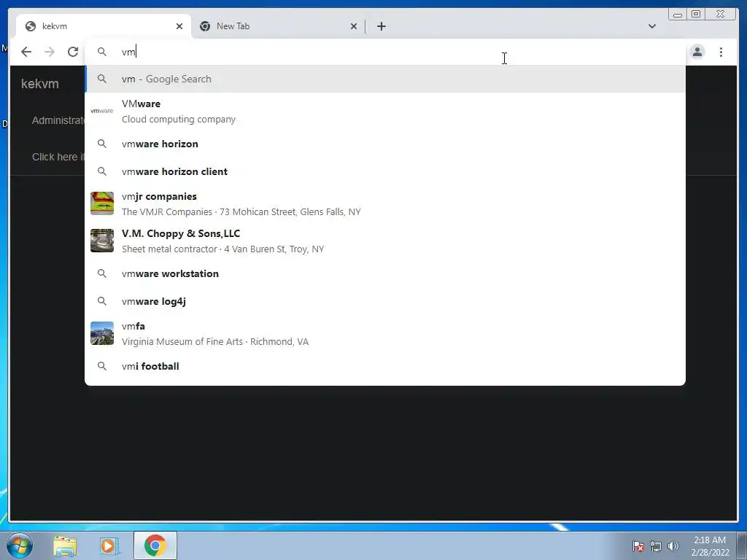Image resolution: width=747 pixels, height=560 pixels.
Task: Click search icon beside 'vmware log4j'
Action: 102,301
